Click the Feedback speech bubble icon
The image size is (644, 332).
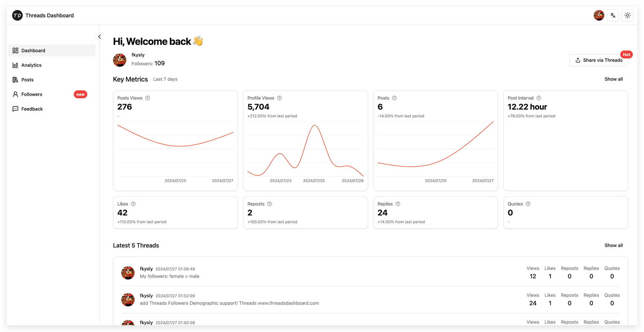point(15,109)
